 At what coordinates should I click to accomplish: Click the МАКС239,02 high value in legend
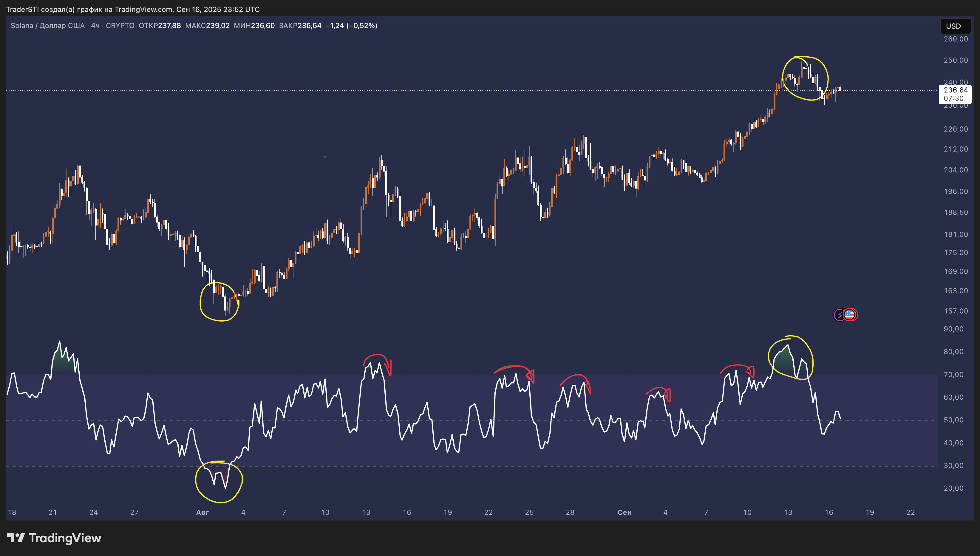[x=207, y=26]
